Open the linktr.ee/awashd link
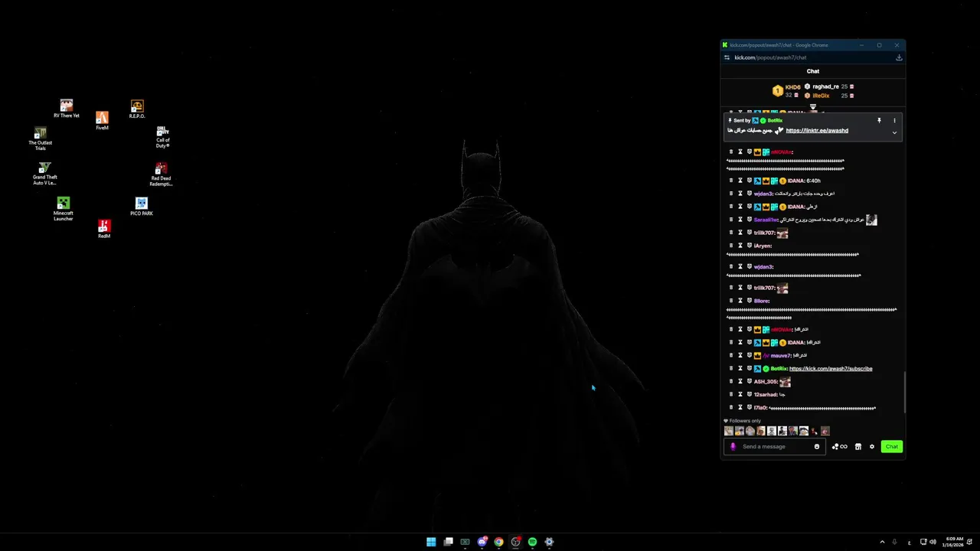 pyautogui.click(x=817, y=130)
